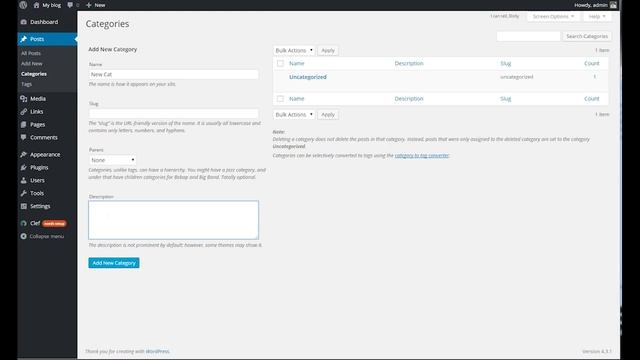Expand the Help panel
The height and width of the screenshot is (360, 640).
[597, 16]
